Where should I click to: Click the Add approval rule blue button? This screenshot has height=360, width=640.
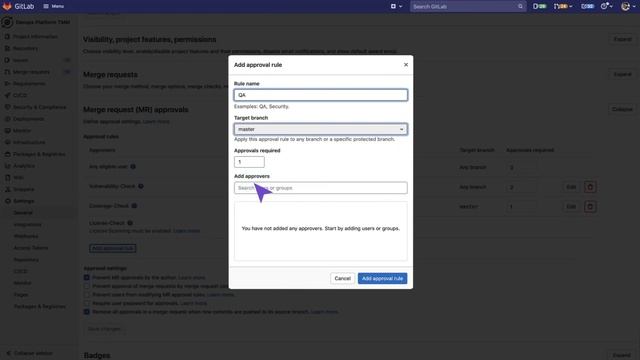point(382,278)
